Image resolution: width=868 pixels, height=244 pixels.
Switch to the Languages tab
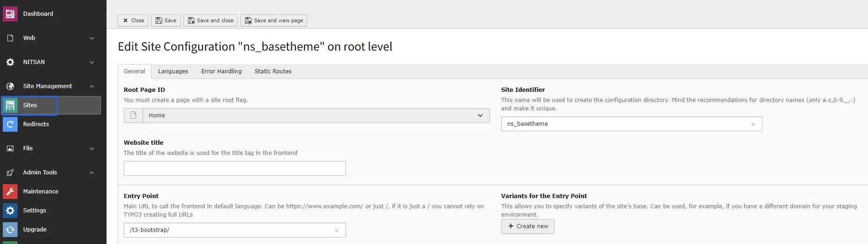tap(173, 71)
